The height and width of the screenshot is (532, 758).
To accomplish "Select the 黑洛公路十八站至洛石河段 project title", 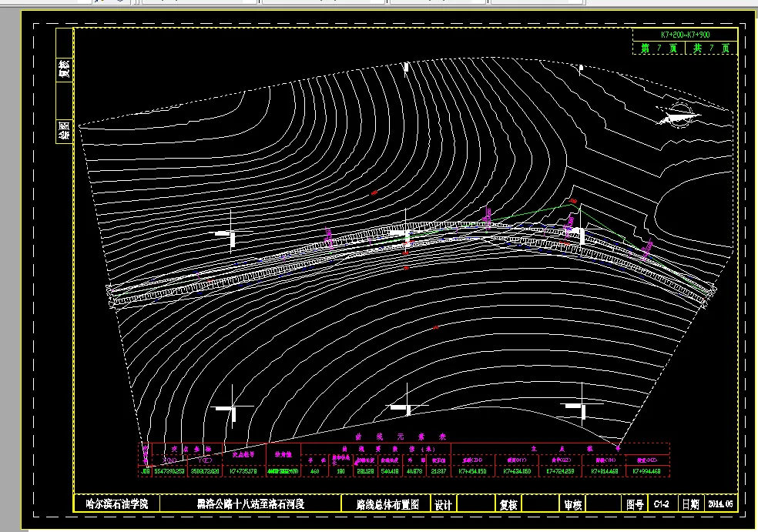I will 250,504.
